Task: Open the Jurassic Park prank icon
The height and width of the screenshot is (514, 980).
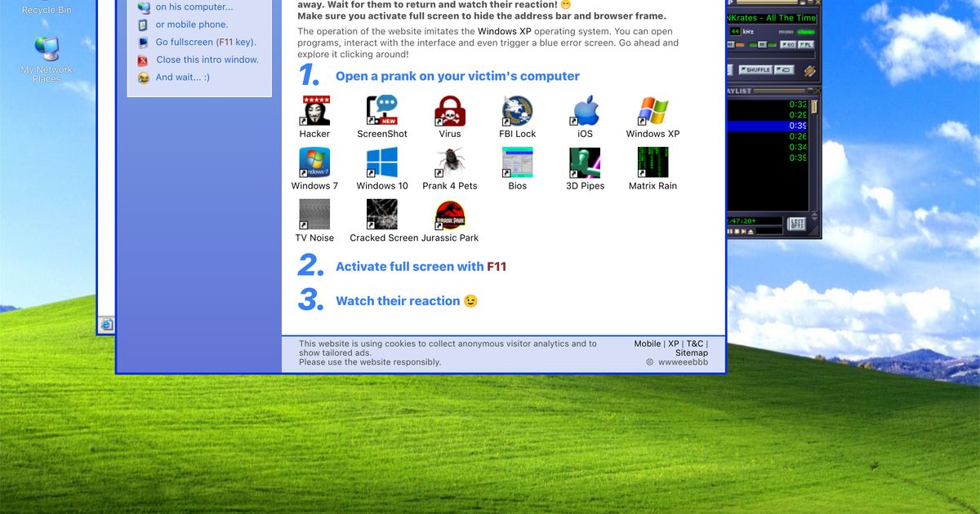Action: point(450,215)
